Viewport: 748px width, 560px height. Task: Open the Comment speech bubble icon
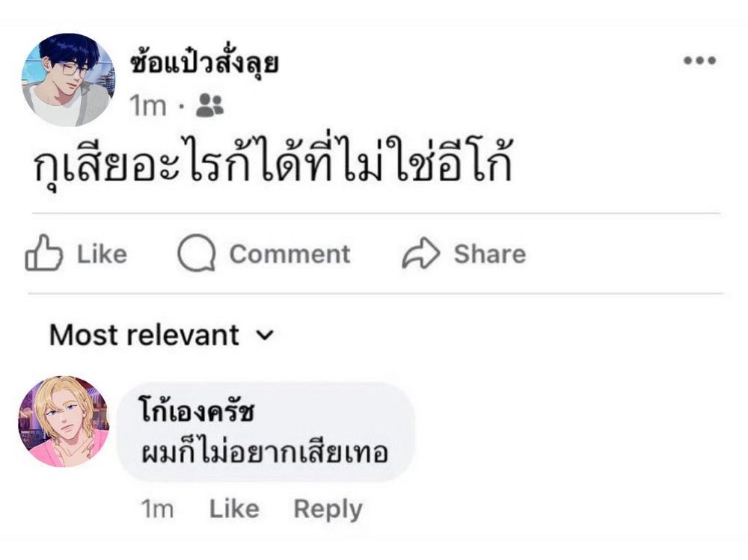click(197, 253)
